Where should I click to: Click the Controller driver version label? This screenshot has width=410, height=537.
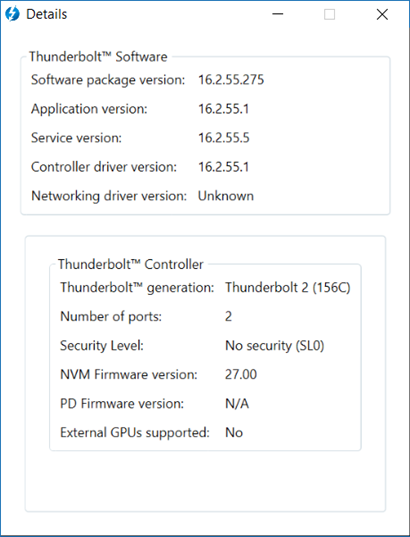coord(104,167)
